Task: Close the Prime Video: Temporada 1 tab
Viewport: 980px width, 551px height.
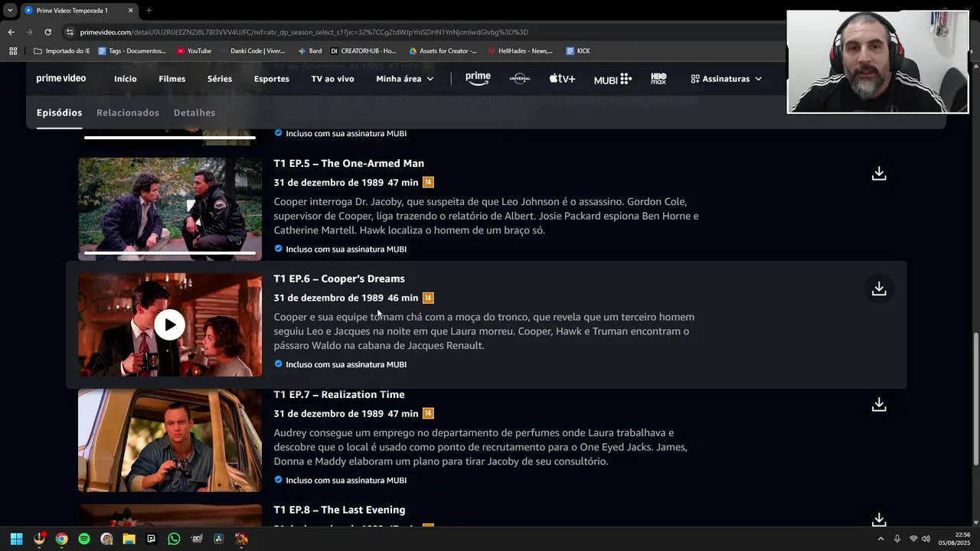Action: 130,11
